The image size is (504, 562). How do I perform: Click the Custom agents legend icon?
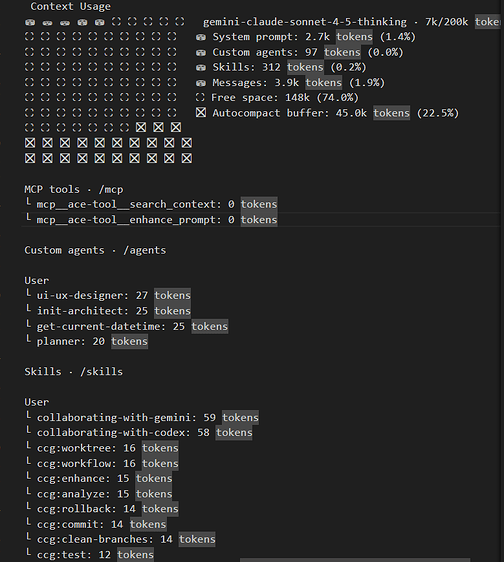click(201, 52)
